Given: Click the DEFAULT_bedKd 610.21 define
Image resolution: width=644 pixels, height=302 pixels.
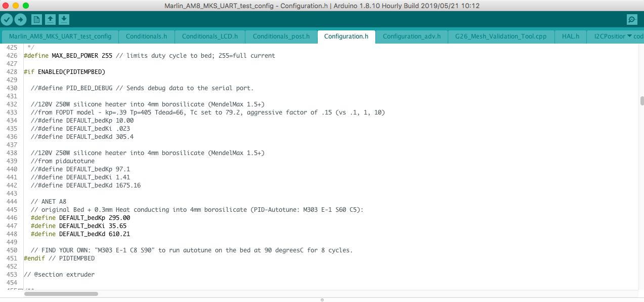Looking at the screenshot, I should click(x=80, y=234).
